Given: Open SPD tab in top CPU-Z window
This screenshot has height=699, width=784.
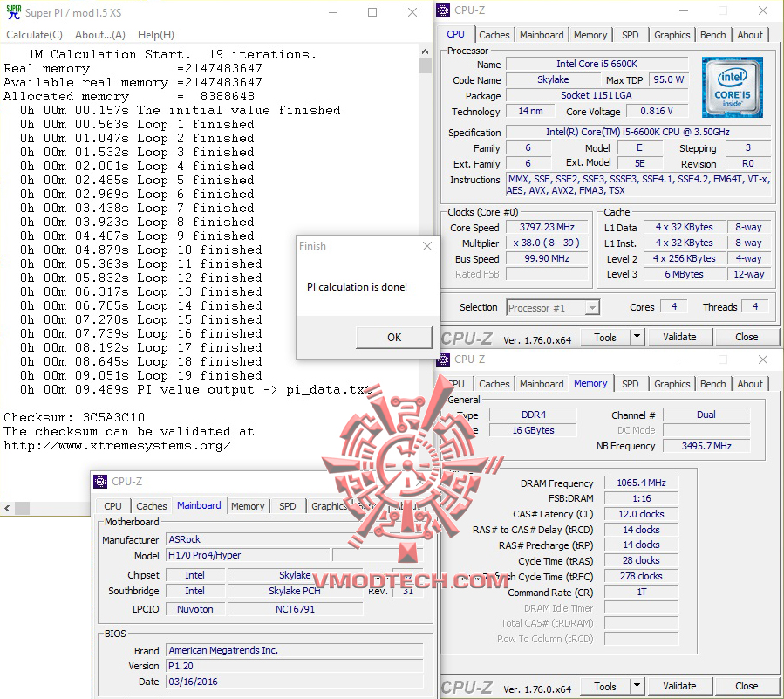Looking at the screenshot, I should [x=630, y=35].
